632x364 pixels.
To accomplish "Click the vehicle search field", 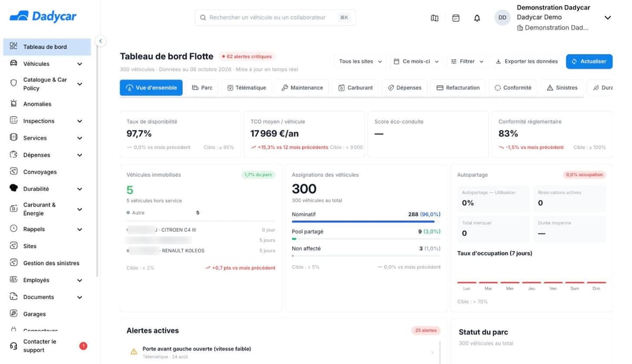I will pyautogui.click(x=275, y=17).
